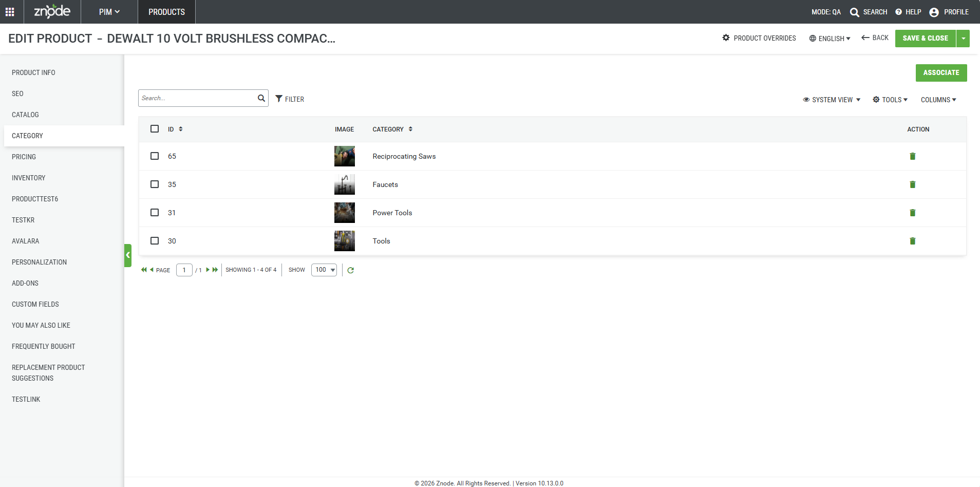
Task: Jump to the first page arrow
Action: pos(144,270)
